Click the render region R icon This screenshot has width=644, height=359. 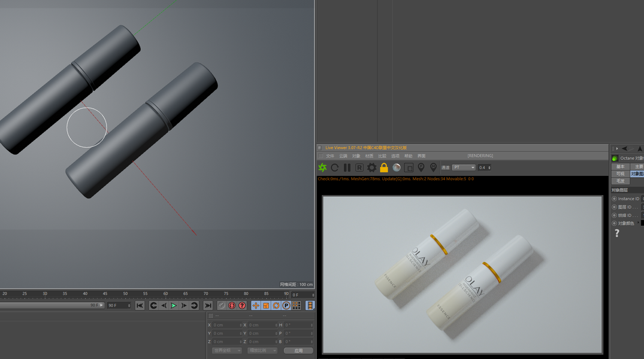click(359, 168)
